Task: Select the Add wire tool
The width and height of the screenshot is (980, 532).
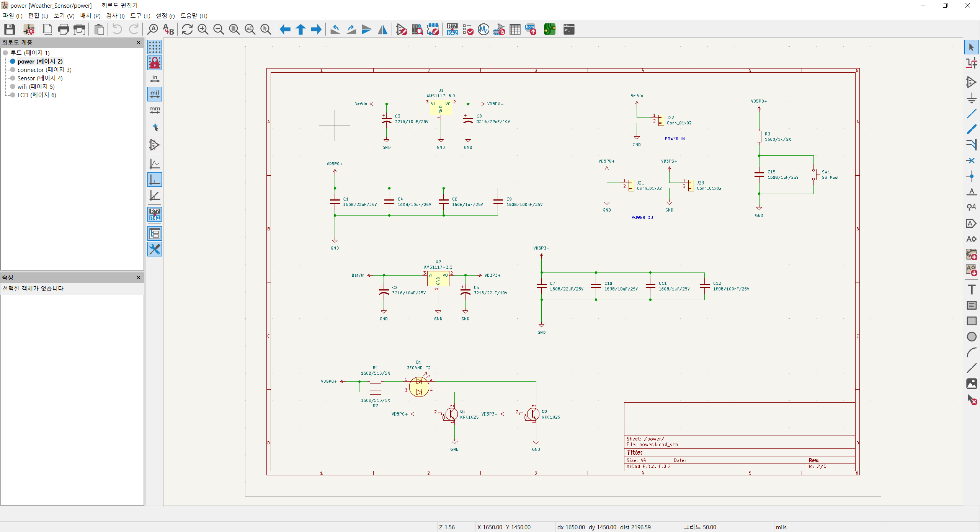Action: tap(971, 114)
